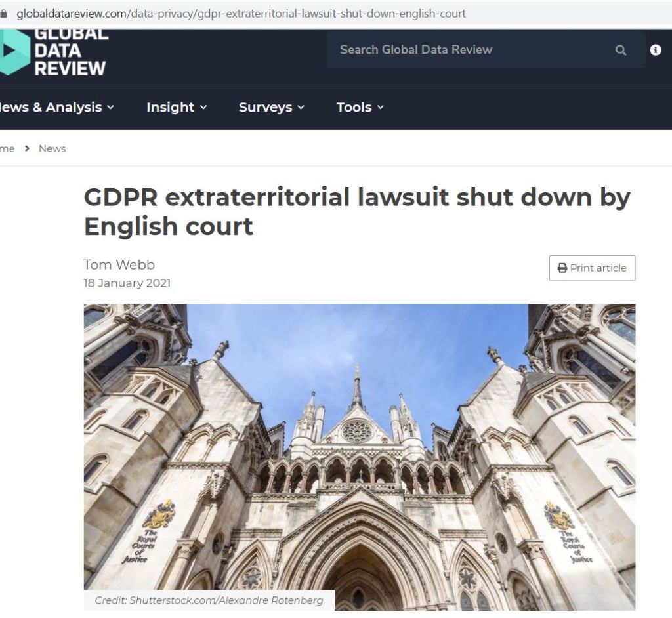The height and width of the screenshot is (618, 672).
Task: Focus the Search Global Data Review field
Action: pyautogui.click(x=486, y=50)
